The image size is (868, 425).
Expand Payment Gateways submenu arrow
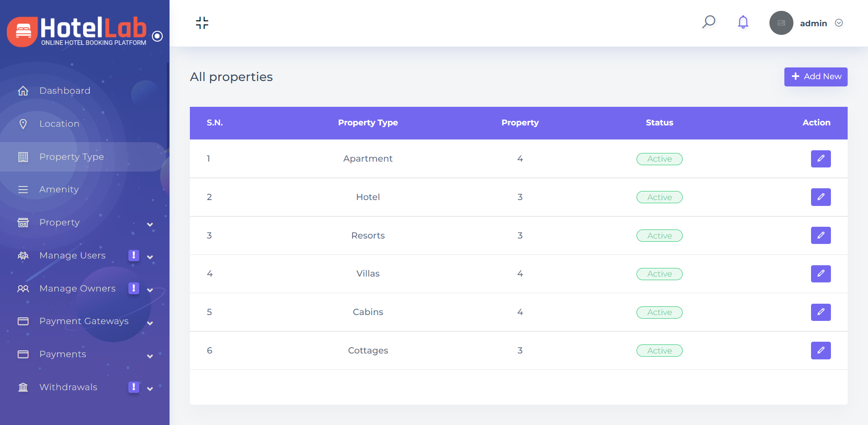[150, 323]
